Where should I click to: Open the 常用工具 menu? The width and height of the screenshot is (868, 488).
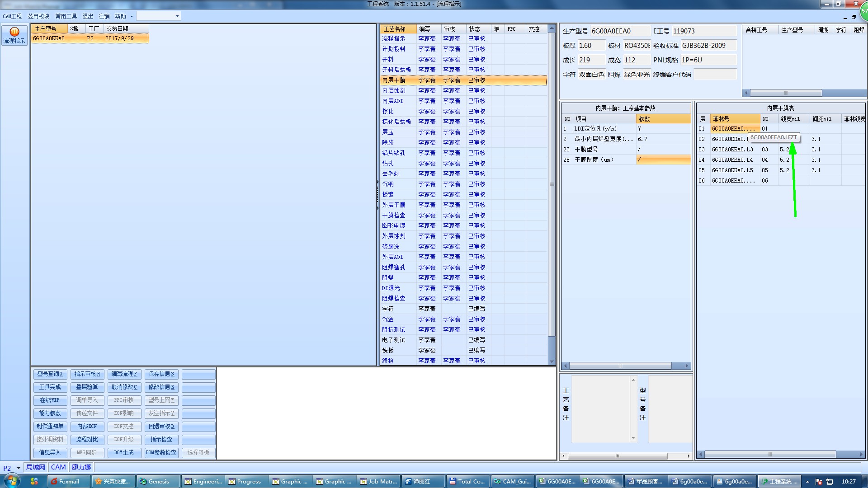(66, 16)
